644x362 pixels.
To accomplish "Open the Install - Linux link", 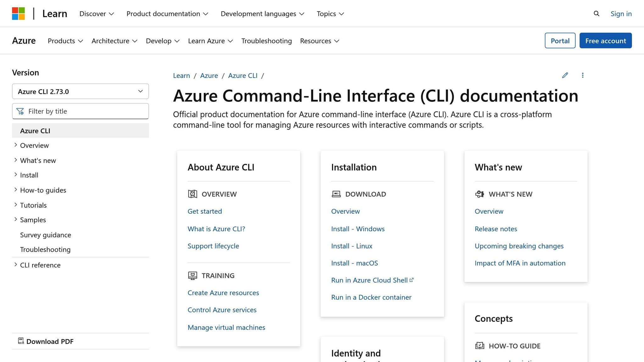I will (x=352, y=246).
